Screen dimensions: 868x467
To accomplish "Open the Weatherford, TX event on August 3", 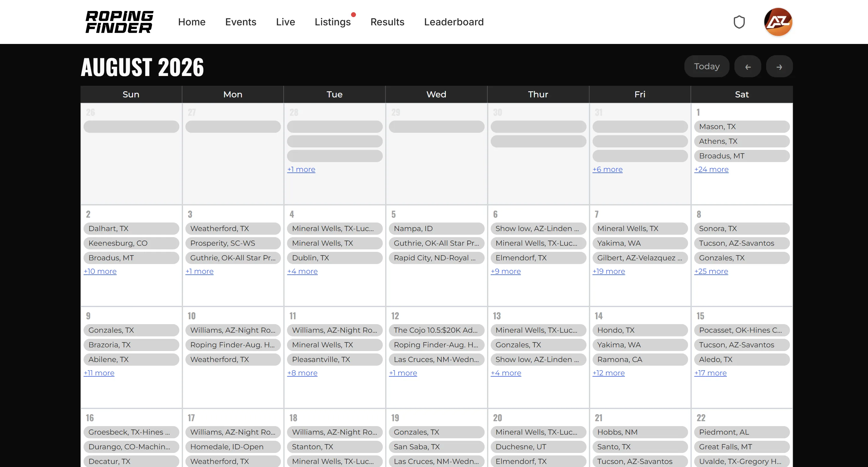I will [x=233, y=229].
